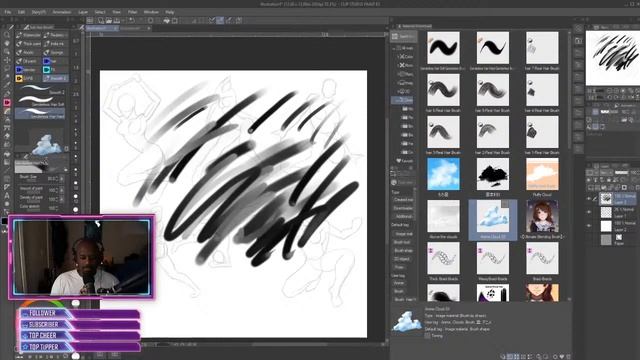The width and height of the screenshot is (640, 360).
Task: Open the Edit menu
Action: (21, 12)
